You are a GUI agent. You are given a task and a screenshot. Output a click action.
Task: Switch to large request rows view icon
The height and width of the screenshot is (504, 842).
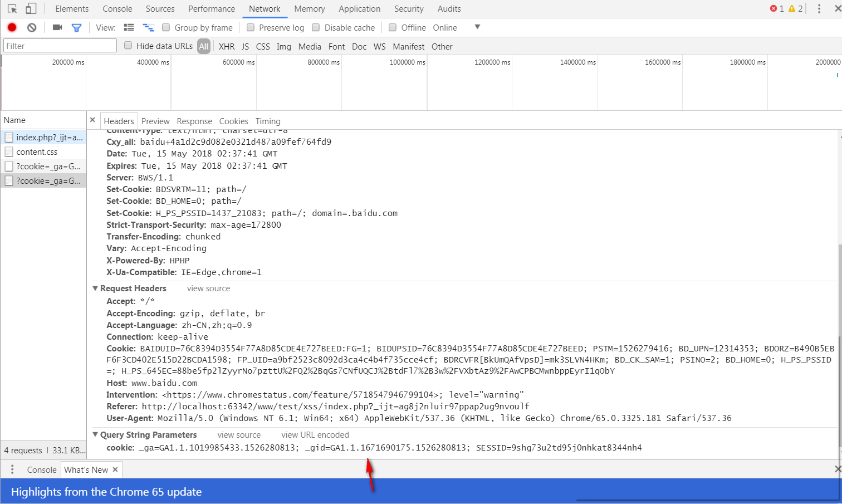pos(129,27)
